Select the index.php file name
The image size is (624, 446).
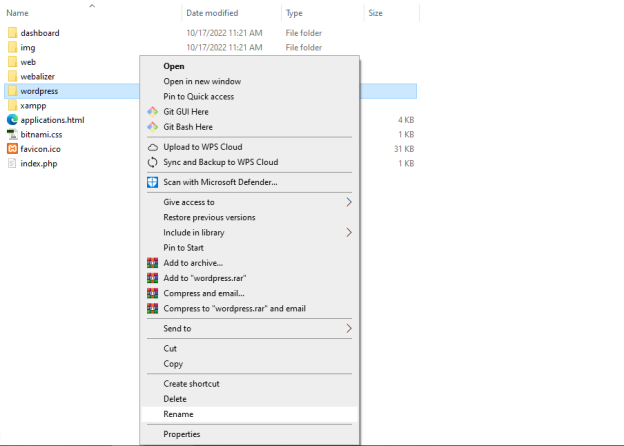[x=39, y=164]
